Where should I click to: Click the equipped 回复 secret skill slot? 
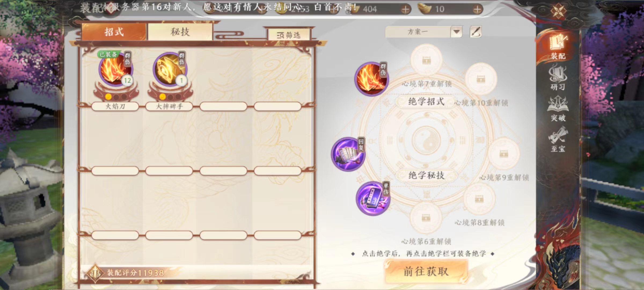point(348,154)
